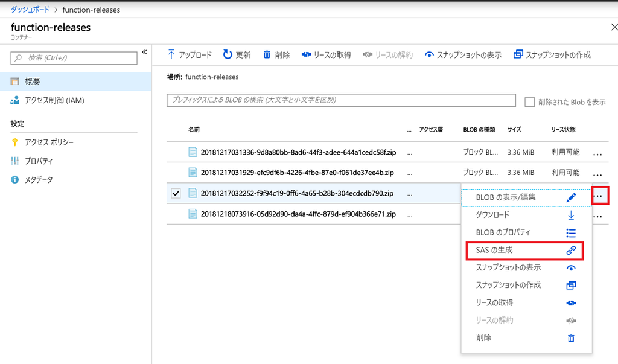618x364 pixels.
Task: Sort by the アクセス層 column header
Action: coord(431,129)
